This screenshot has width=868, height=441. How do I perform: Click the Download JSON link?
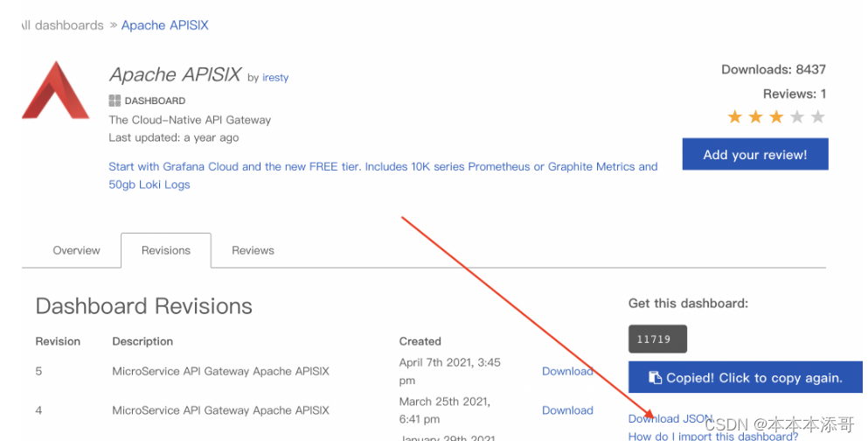[670, 419]
